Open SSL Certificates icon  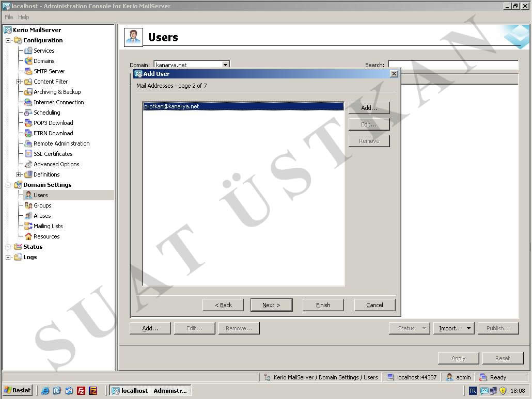tap(28, 154)
